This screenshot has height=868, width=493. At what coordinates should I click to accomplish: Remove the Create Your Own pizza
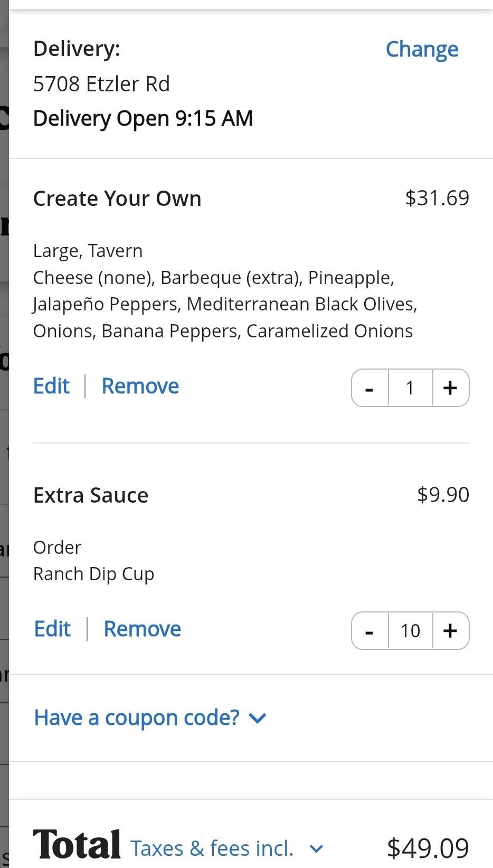140,386
